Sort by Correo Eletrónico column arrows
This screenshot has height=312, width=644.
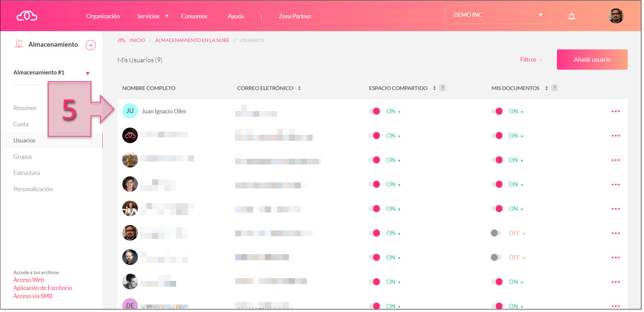coord(299,88)
